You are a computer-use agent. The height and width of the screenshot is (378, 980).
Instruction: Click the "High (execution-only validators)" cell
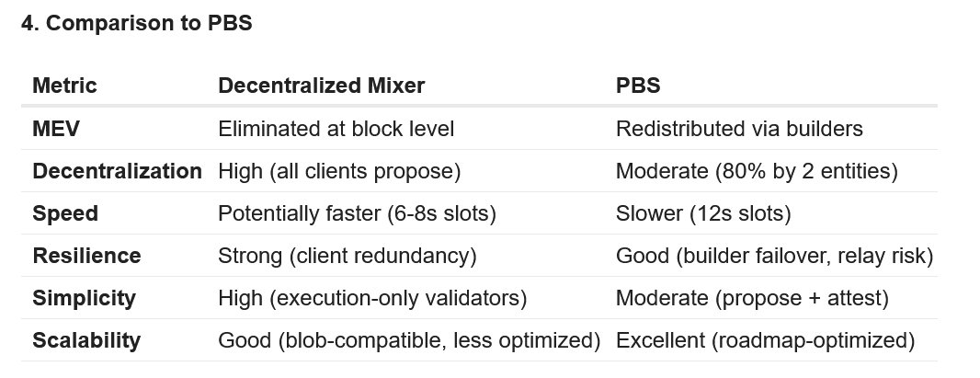[371, 298]
